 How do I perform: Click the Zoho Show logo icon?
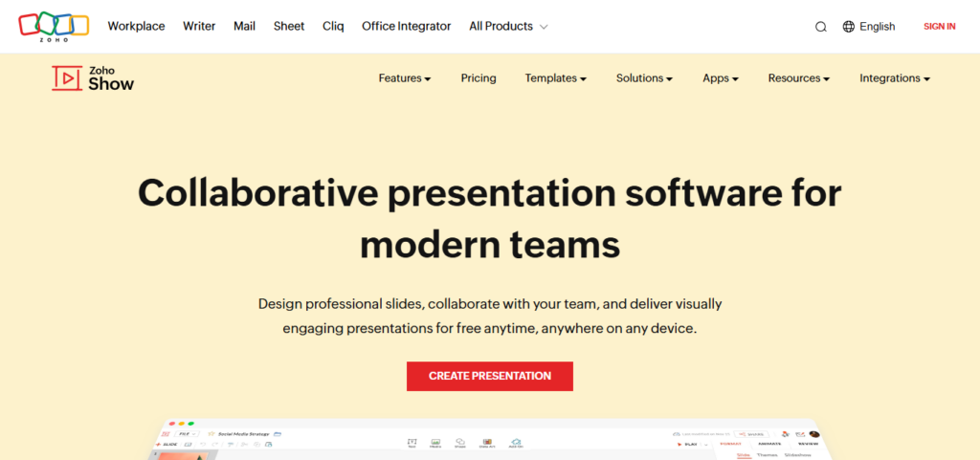67,78
